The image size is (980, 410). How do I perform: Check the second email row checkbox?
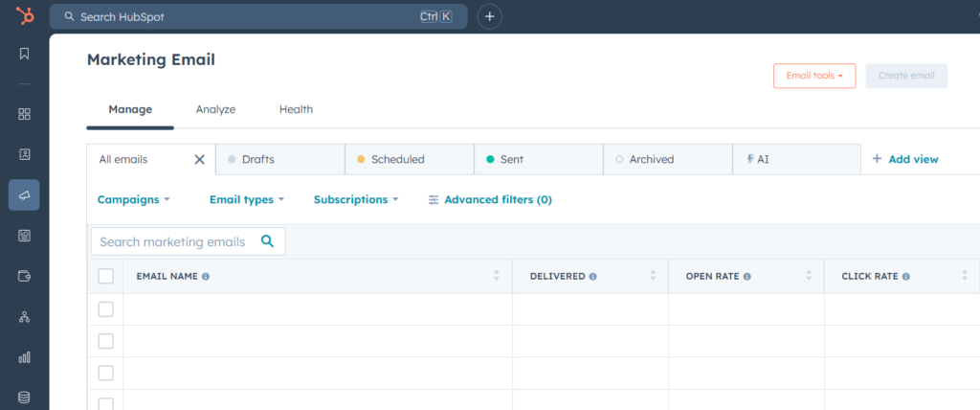click(105, 341)
